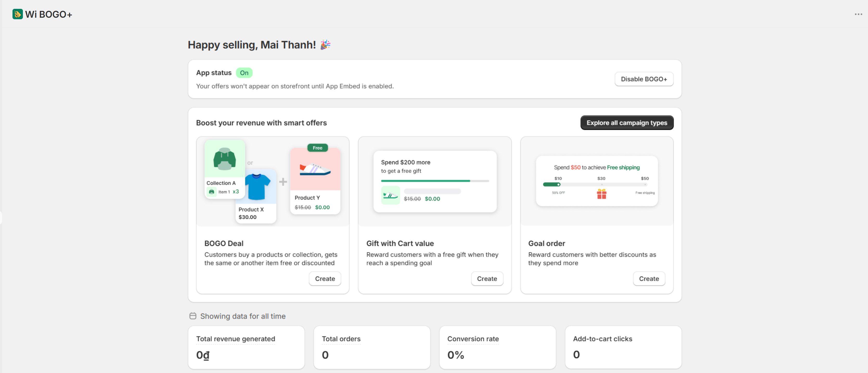
Task: Click the red gift box icon in Goal order
Action: point(601,194)
